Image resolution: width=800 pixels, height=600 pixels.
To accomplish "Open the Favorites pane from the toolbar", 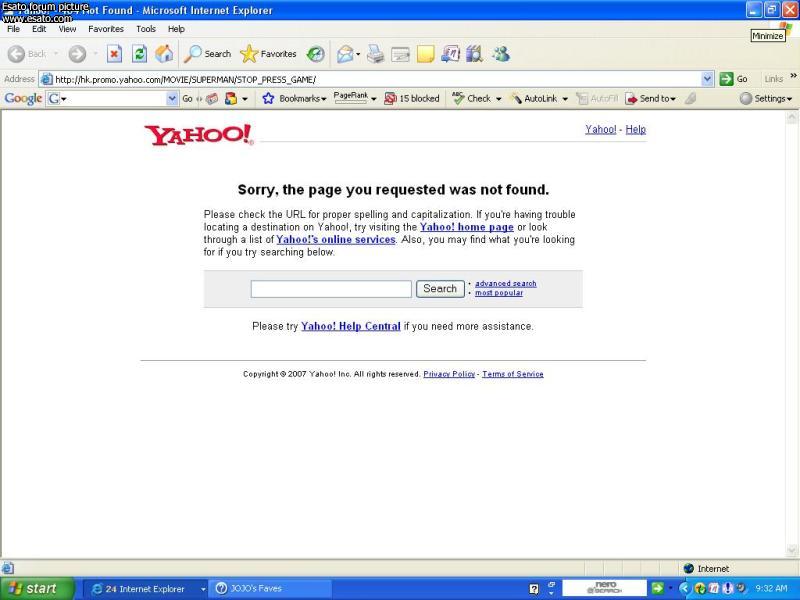I will click(x=268, y=54).
